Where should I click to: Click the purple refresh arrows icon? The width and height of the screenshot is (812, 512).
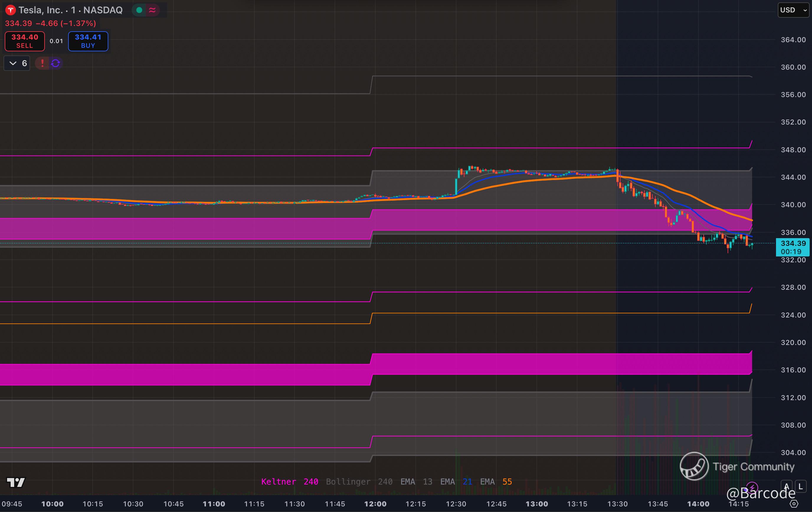56,63
